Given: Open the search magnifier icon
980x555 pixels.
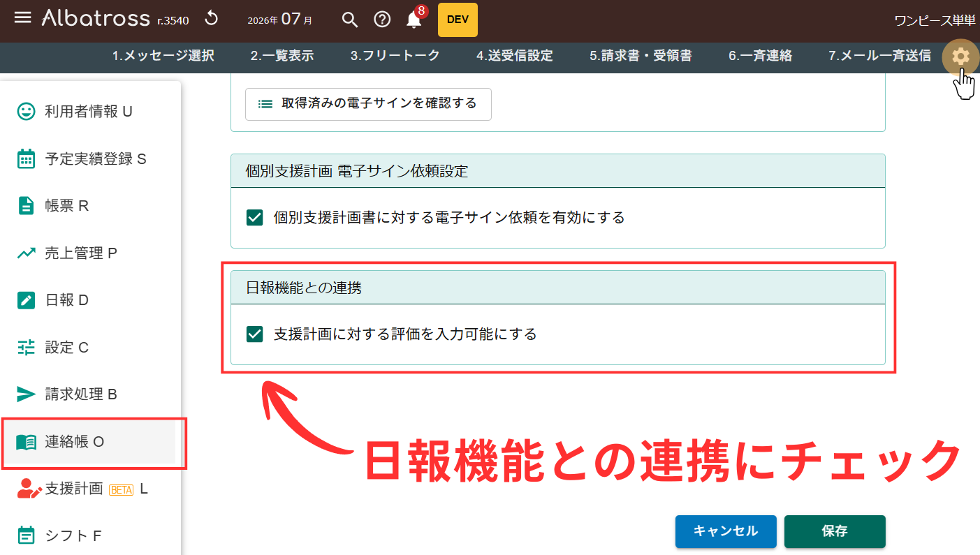Looking at the screenshot, I should (349, 20).
